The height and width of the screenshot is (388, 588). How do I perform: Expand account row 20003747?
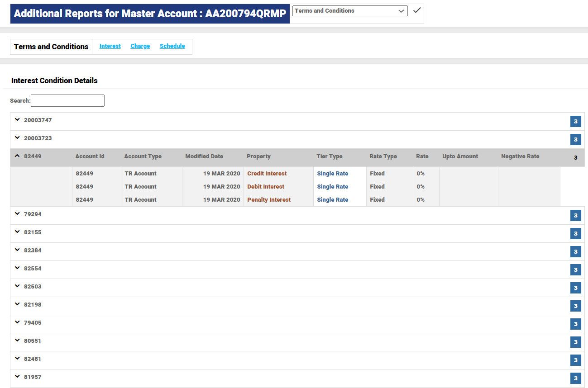pos(18,120)
